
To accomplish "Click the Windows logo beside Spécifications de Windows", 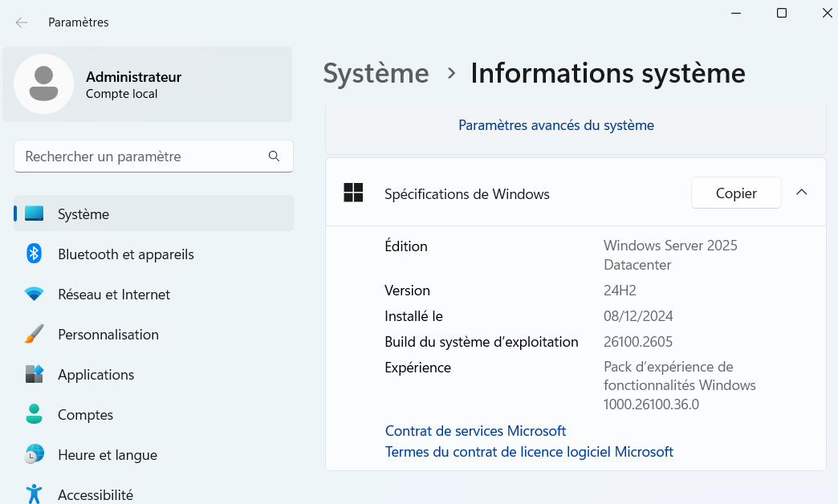I will 353,193.
